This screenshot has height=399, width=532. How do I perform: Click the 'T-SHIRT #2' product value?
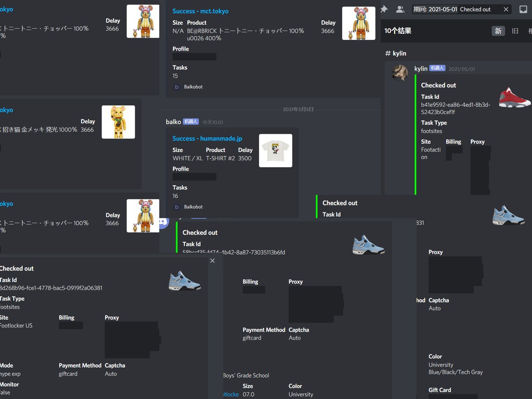(220, 158)
